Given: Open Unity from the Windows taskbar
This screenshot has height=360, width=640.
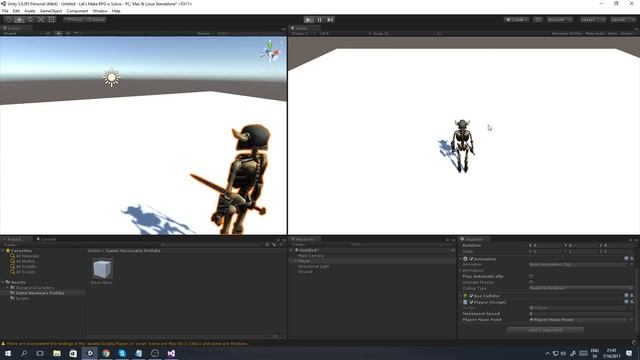Looking at the screenshot, I should point(90,353).
